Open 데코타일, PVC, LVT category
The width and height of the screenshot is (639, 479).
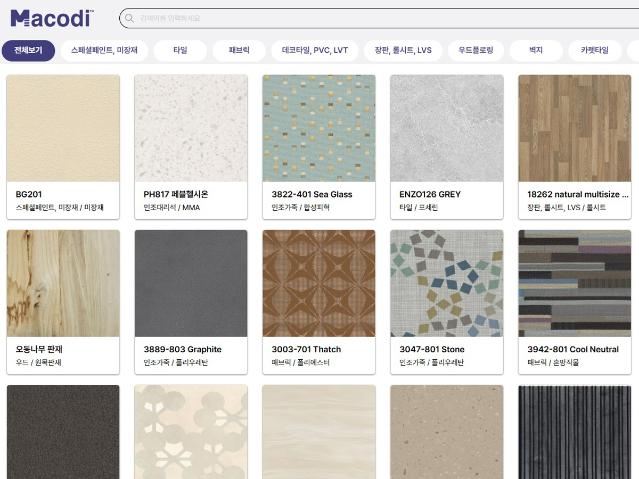tap(315, 50)
